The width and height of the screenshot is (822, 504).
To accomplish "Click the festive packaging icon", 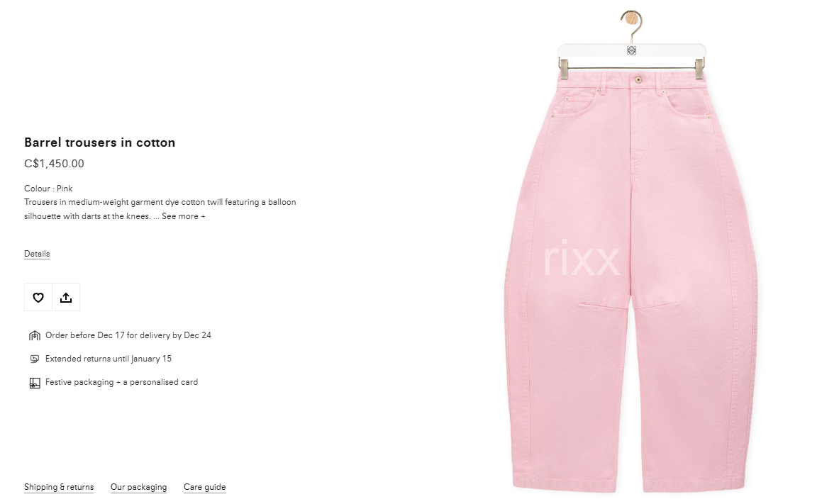I will [x=35, y=383].
